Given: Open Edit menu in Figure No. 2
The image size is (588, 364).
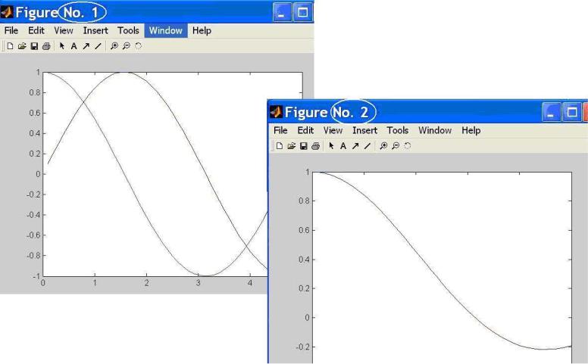Looking at the screenshot, I should pyautogui.click(x=305, y=130).
